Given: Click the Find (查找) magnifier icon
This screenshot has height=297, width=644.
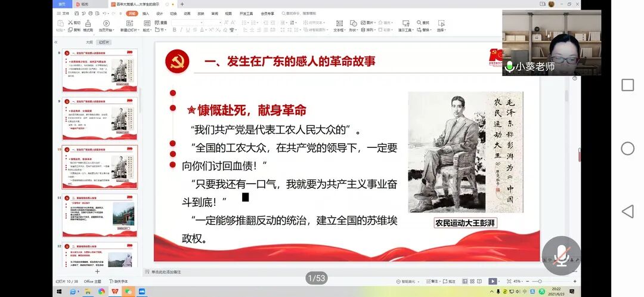Looking at the screenshot, I should [419, 23].
